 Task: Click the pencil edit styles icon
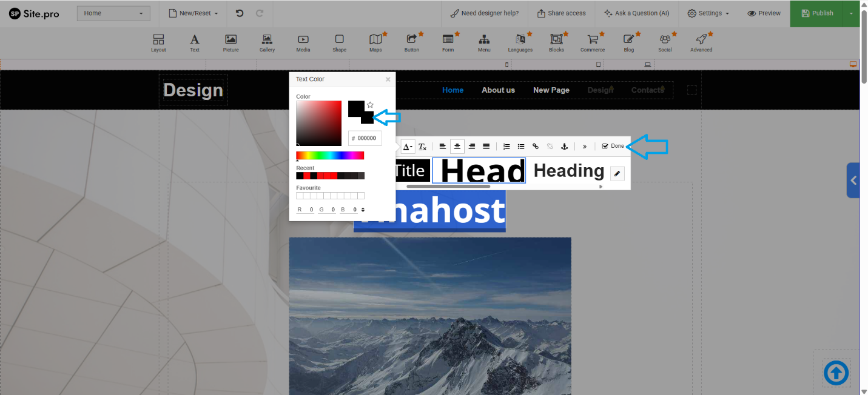[617, 174]
